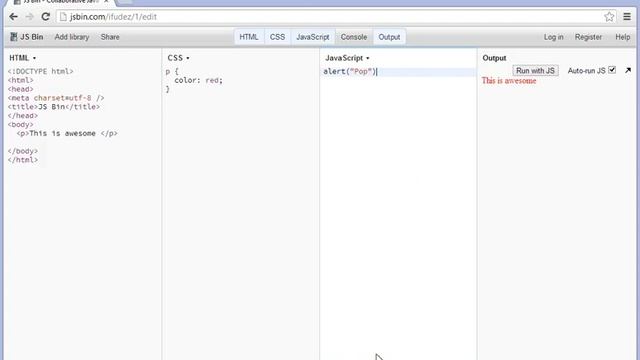Toggle the Auto-run JS checkbox
This screenshot has height=360, width=640.
click(x=612, y=70)
